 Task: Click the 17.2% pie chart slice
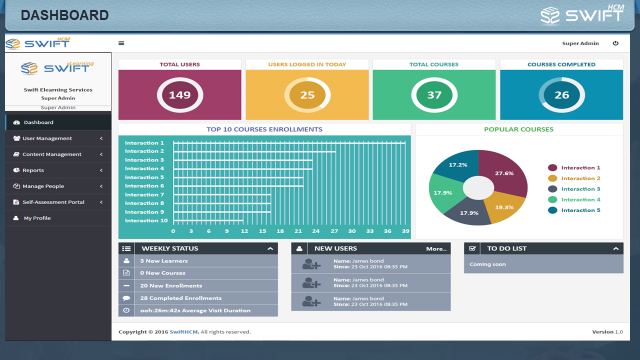tap(458, 165)
